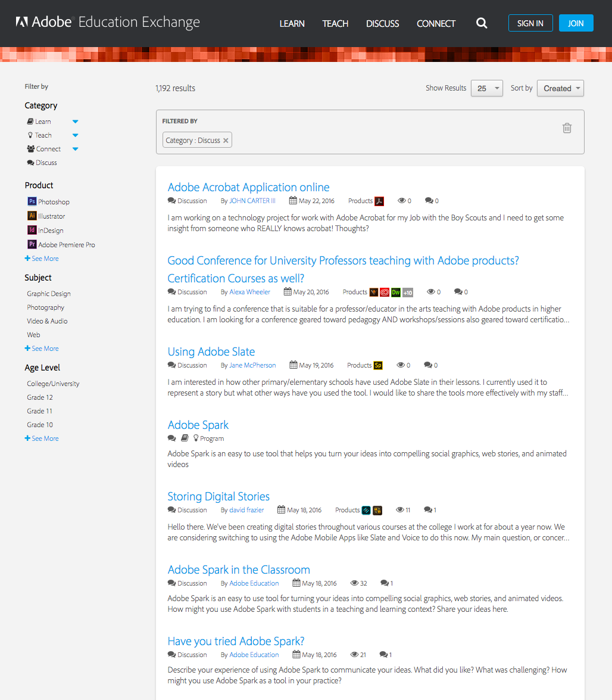Filter by Connect category
The height and width of the screenshot is (700, 612).
click(43, 149)
